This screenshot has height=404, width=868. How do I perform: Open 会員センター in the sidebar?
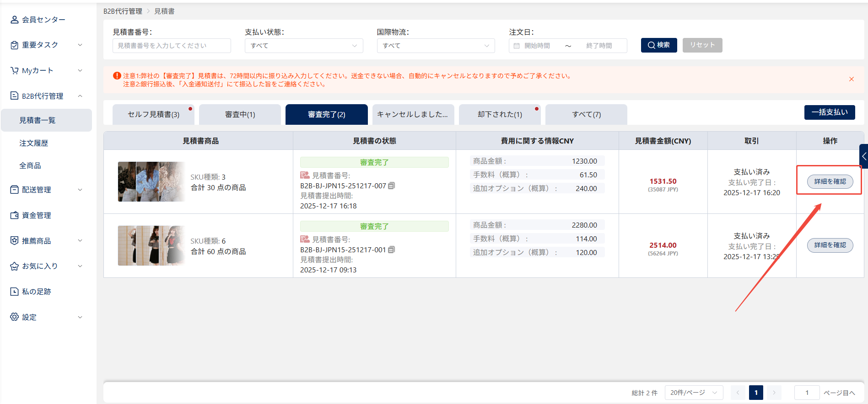pos(43,20)
